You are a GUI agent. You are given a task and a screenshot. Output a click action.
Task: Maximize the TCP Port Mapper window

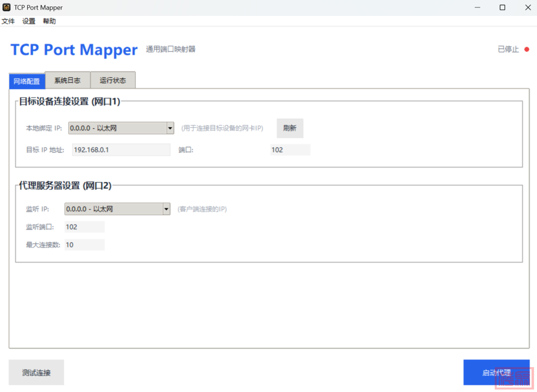502,7
